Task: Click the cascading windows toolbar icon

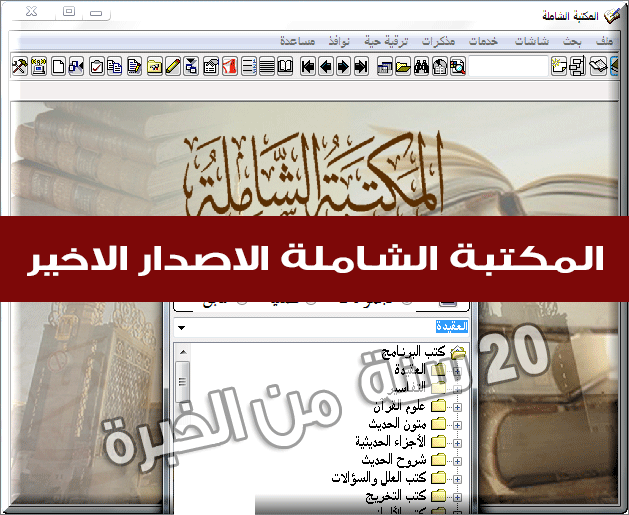Action: 385,66
